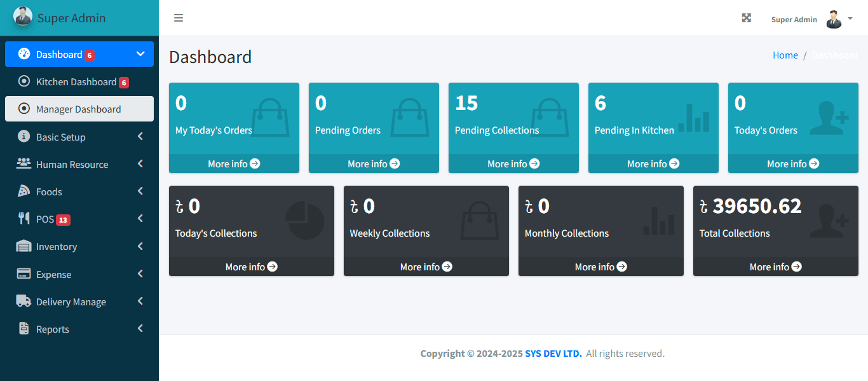Click the Pending Collections count 15

(466, 103)
